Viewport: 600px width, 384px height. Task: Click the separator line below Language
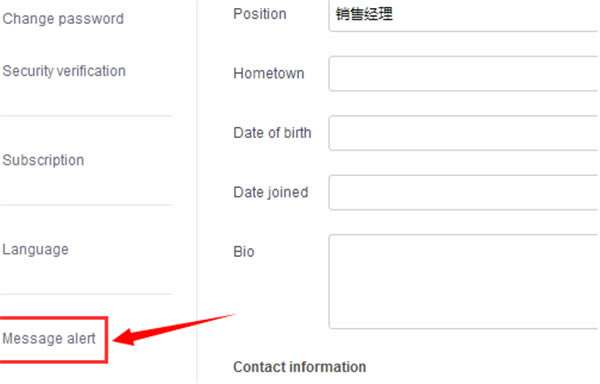86,294
